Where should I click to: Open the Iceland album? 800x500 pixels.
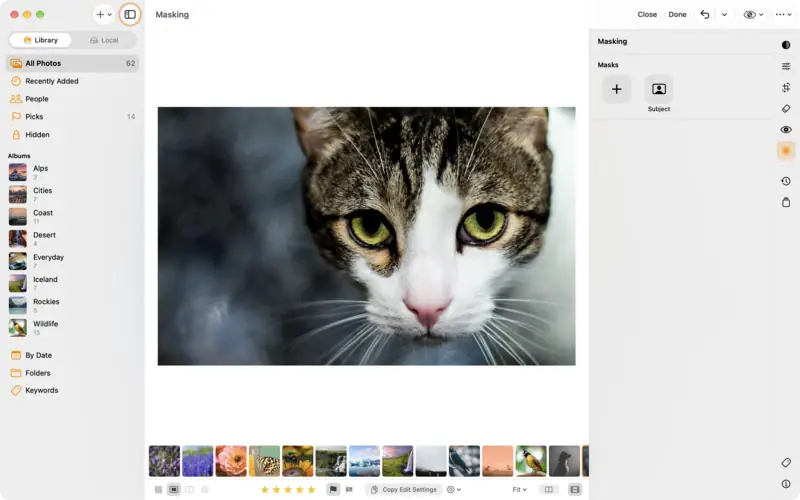72,283
